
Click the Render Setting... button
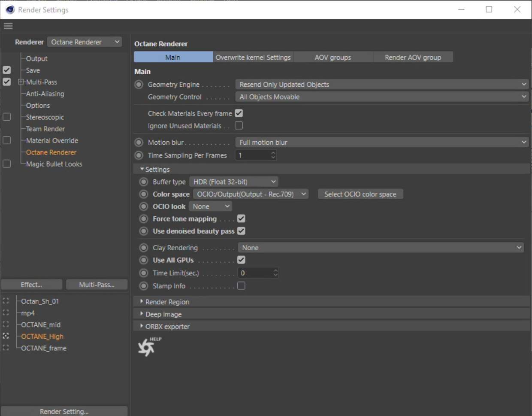point(64,411)
